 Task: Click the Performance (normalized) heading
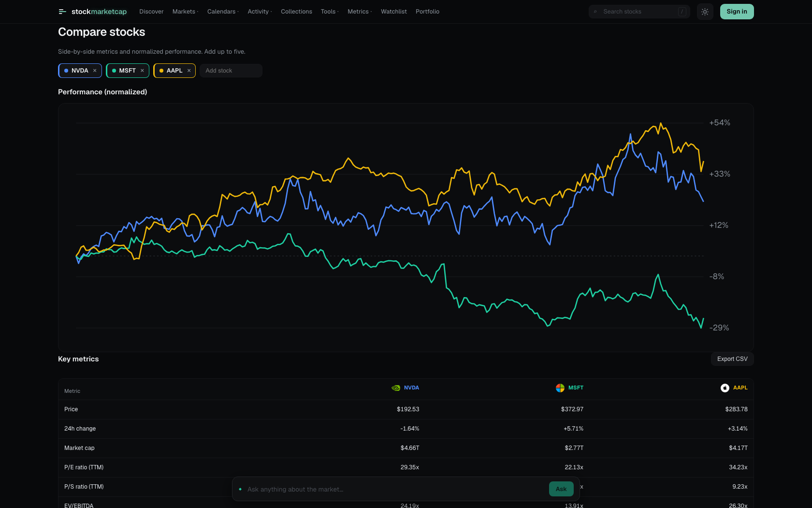click(x=102, y=92)
